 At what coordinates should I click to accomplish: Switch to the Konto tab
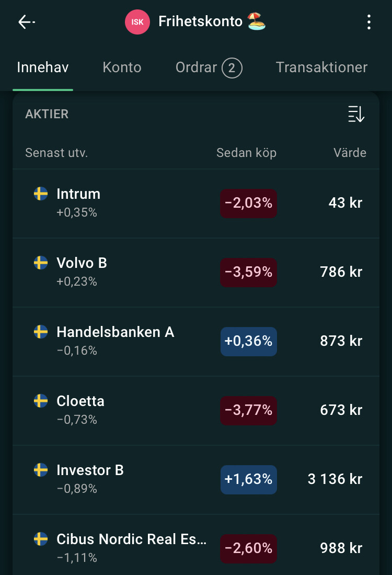pyautogui.click(x=122, y=67)
